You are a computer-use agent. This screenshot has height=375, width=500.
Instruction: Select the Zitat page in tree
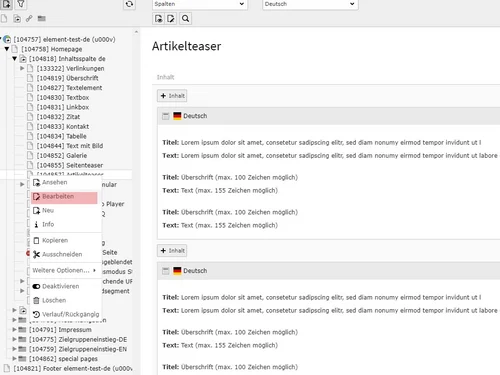pyautogui.click(x=58, y=117)
